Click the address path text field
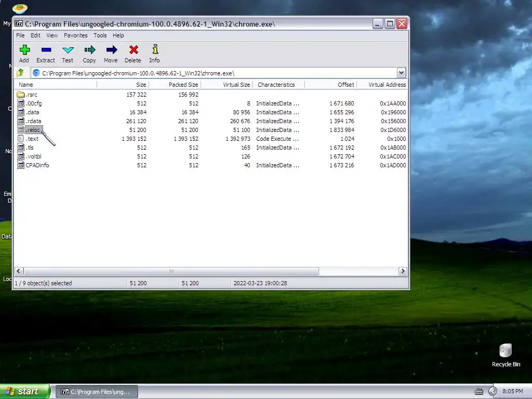The height and width of the screenshot is (399, 532). tap(214, 73)
